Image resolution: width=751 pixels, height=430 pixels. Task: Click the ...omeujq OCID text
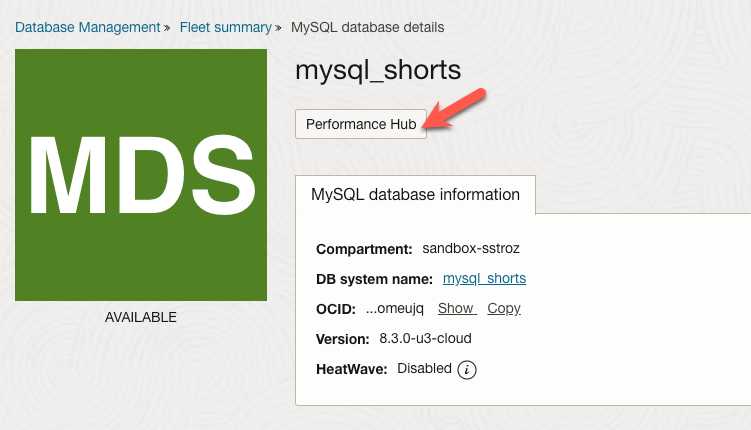pyautogui.click(x=395, y=308)
